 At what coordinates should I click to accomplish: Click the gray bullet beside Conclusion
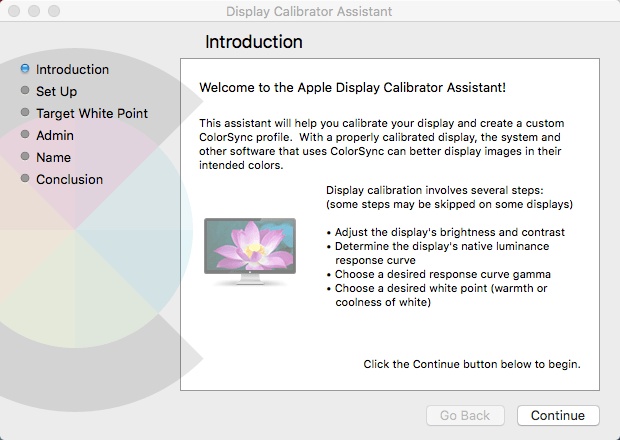(x=25, y=180)
